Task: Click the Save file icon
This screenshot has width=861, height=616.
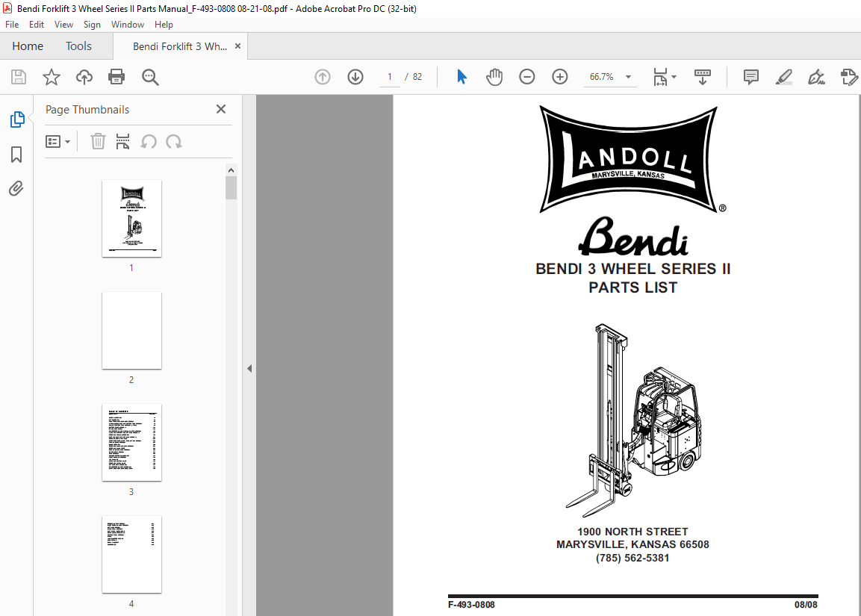Action: pyautogui.click(x=19, y=77)
